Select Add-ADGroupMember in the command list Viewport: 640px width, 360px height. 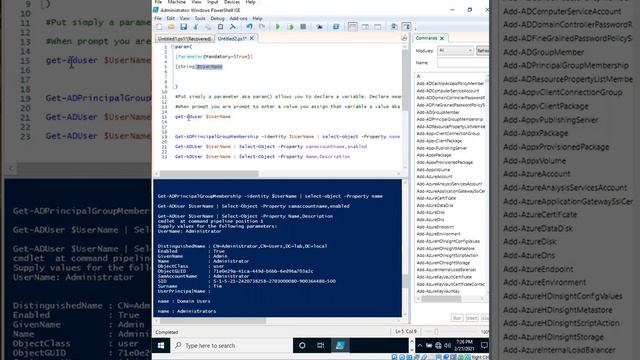point(438,112)
